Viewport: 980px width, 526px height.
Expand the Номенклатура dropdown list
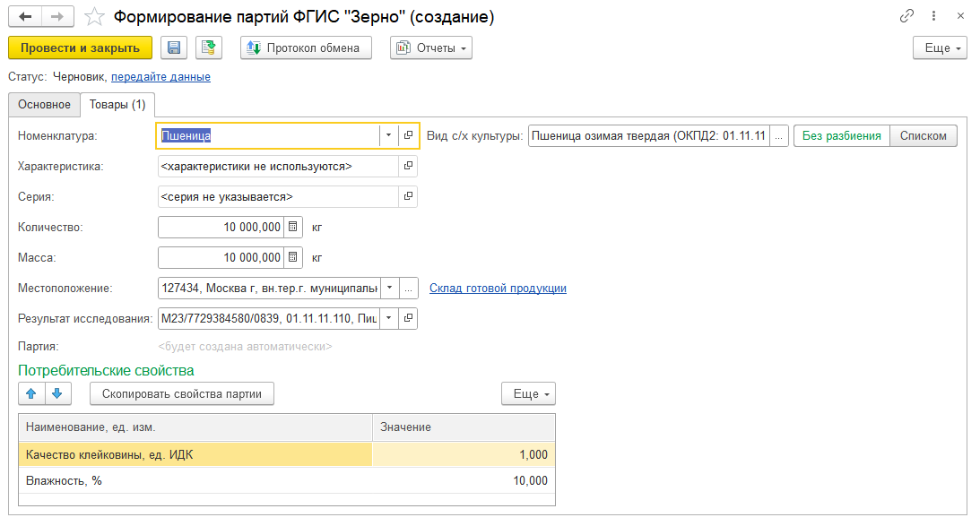pyautogui.click(x=388, y=135)
